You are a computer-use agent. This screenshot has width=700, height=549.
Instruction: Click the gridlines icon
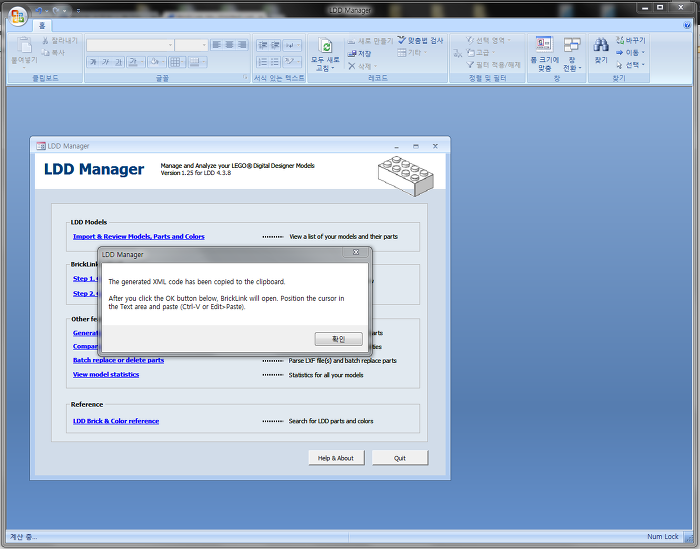click(x=175, y=62)
